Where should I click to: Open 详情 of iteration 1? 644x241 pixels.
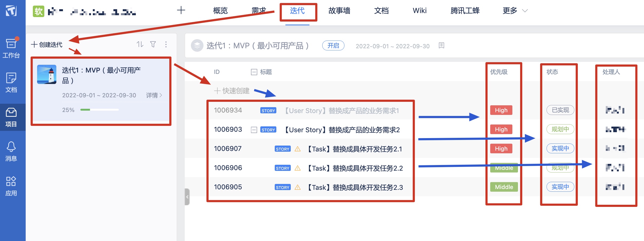154,95
